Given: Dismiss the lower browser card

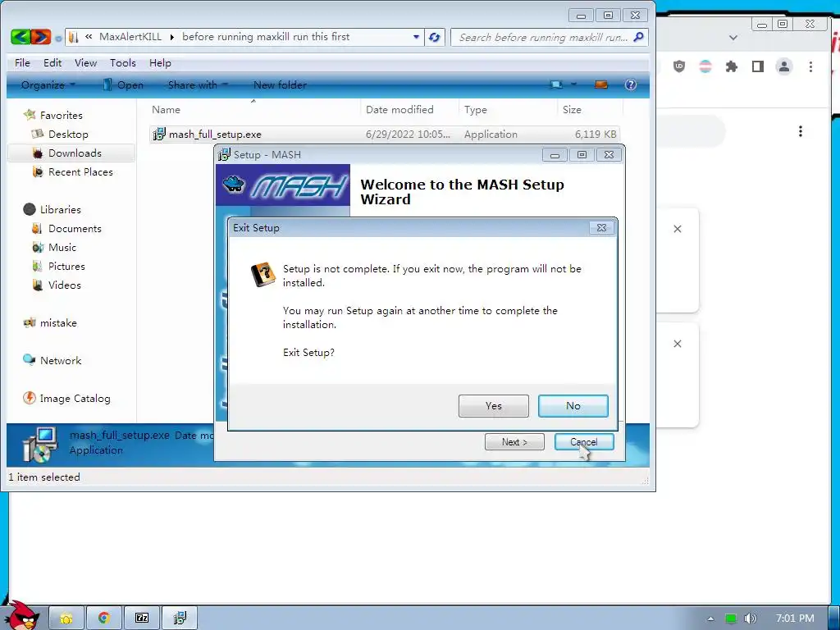Looking at the screenshot, I should tap(677, 344).
